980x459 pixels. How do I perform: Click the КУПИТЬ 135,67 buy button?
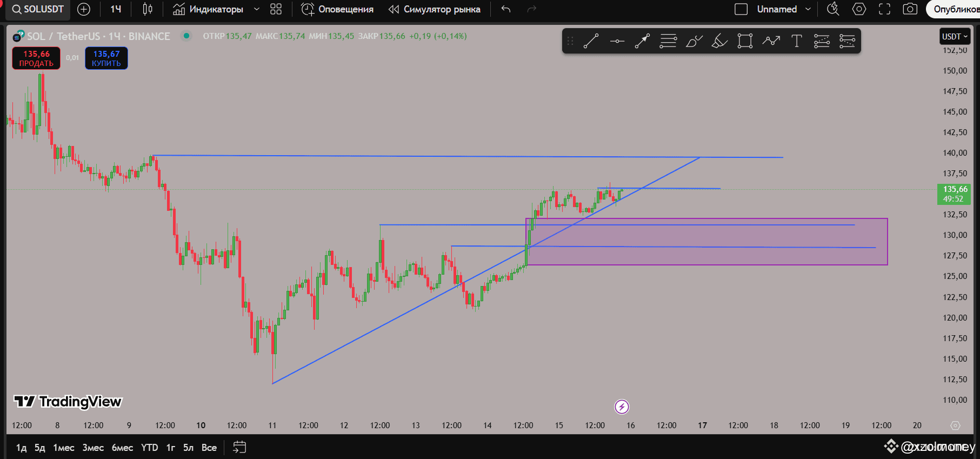(106, 58)
